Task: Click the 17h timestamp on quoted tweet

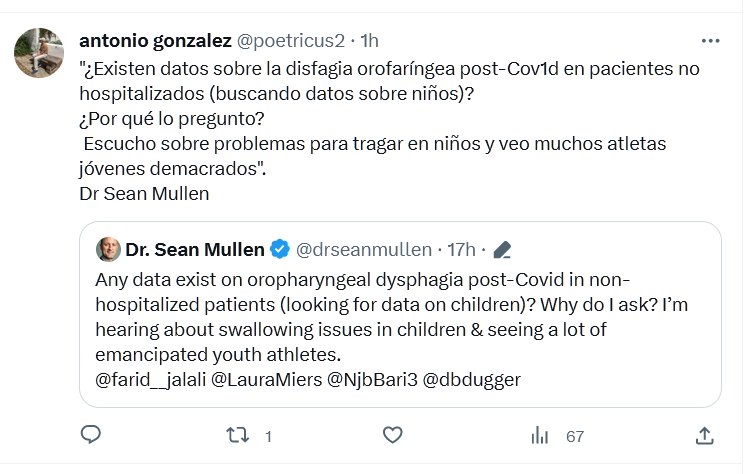Action: tap(462, 249)
